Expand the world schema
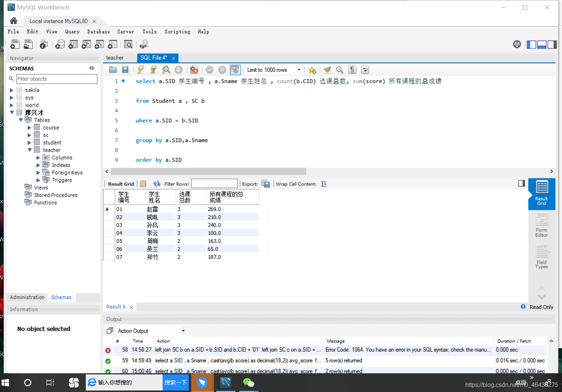The width and height of the screenshot is (562, 392). pos(12,105)
